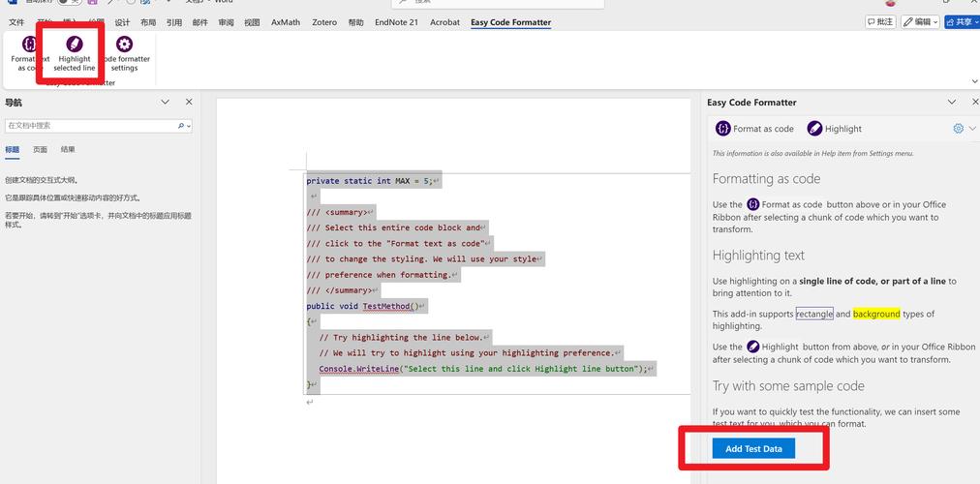Expand Easy Code Formatter pane options chevron
This screenshot has width=980, height=484.
[951, 102]
